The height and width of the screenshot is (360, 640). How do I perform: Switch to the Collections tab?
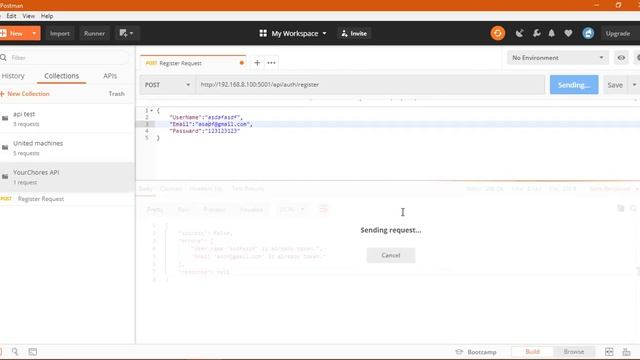[62, 76]
